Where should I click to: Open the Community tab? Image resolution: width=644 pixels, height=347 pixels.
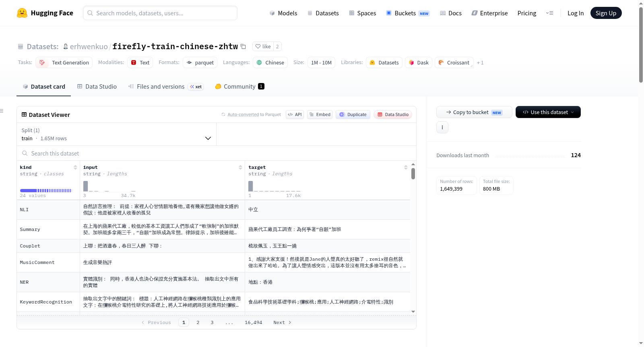coord(239,86)
